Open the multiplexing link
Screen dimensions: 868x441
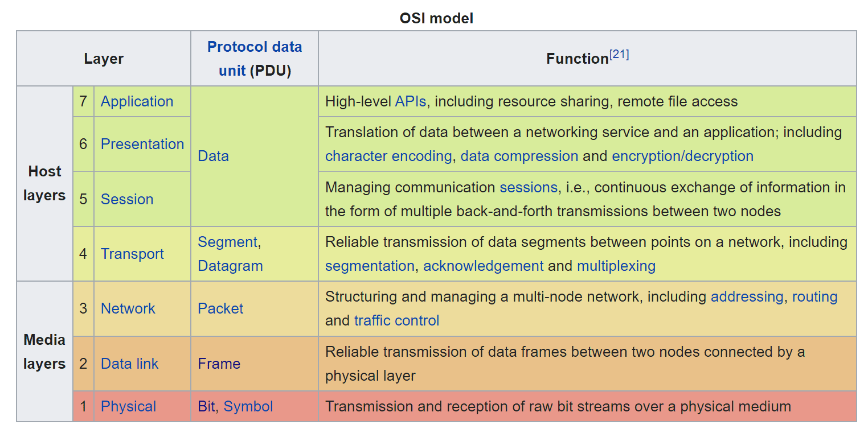click(616, 266)
